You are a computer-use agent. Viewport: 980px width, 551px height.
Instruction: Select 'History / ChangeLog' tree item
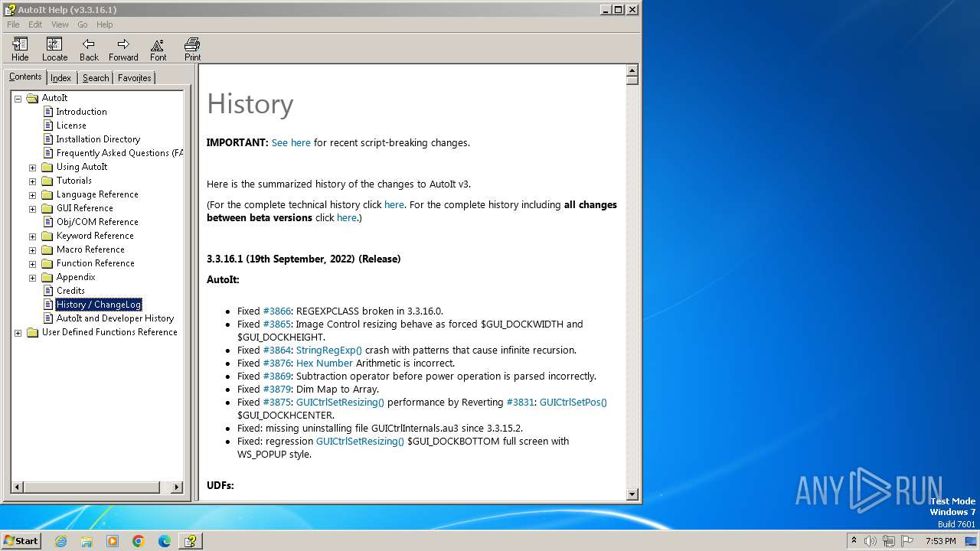point(99,305)
